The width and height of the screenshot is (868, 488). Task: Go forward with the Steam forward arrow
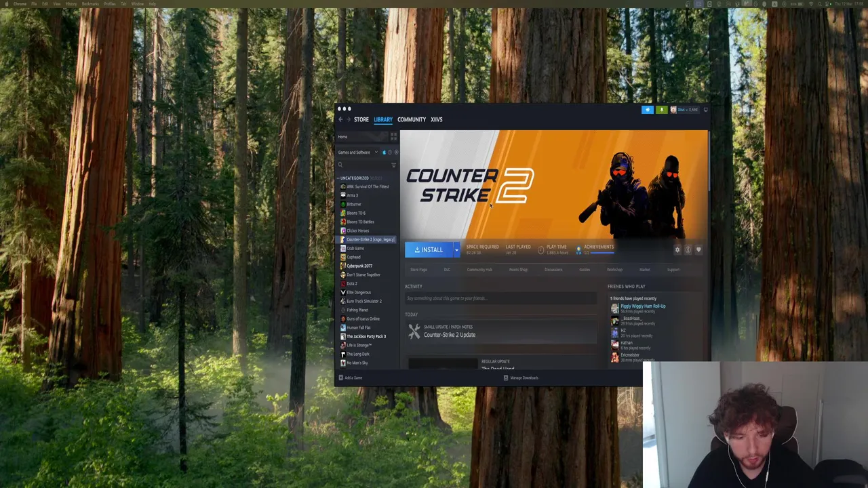tap(348, 119)
